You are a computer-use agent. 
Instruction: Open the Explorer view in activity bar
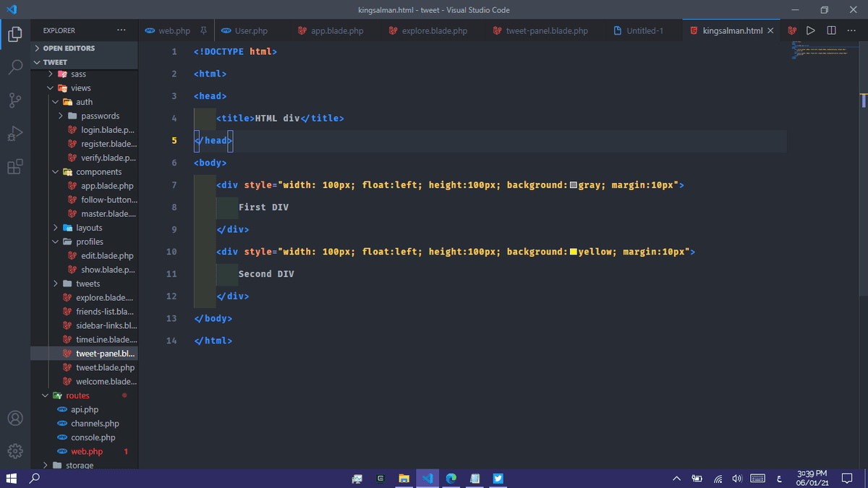pos(15,34)
